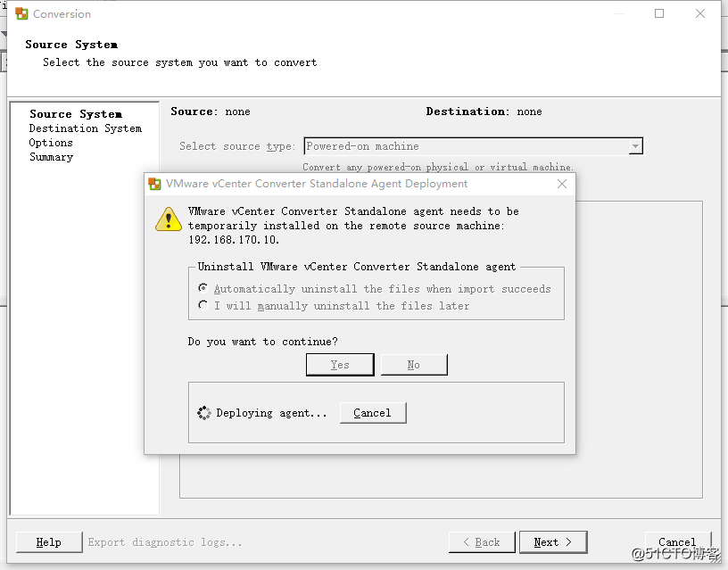Screen dimensions: 728x570
Task: Click the 'Deploying agent...' status text
Action: coord(271,413)
